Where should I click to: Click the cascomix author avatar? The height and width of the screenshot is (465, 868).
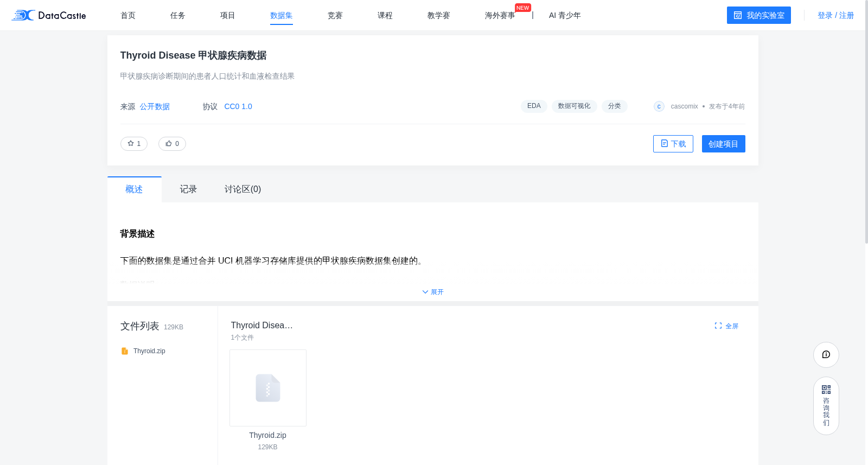click(x=659, y=106)
